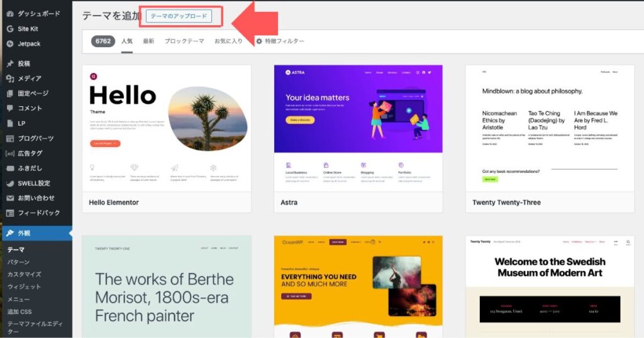Open テーマファイルエディター submenu item
This screenshot has width=644, height=338.
(x=35, y=327)
